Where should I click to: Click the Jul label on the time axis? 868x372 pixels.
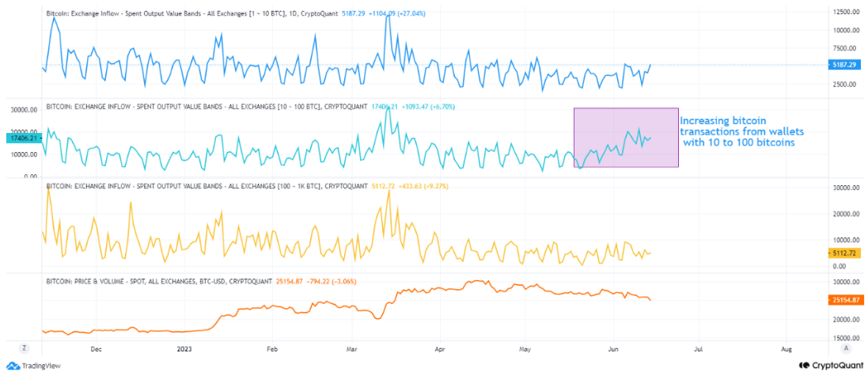pyautogui.click(x=699, y=349)
